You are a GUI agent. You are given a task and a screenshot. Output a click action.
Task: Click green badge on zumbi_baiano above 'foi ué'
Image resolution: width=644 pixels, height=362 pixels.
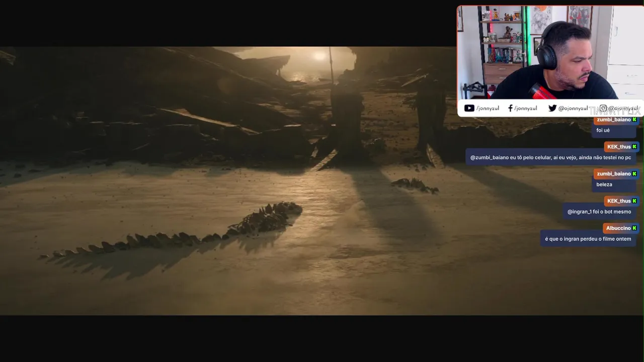634,120
